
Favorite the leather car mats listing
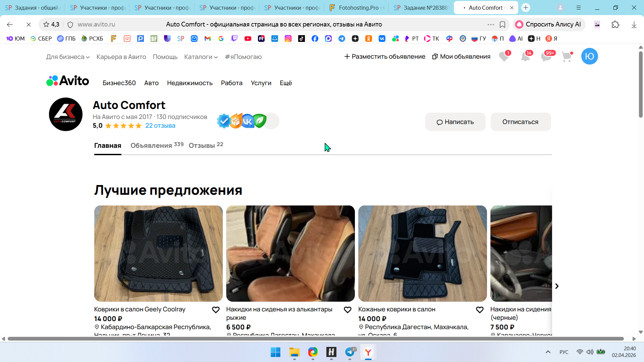[x=480, y=310]
